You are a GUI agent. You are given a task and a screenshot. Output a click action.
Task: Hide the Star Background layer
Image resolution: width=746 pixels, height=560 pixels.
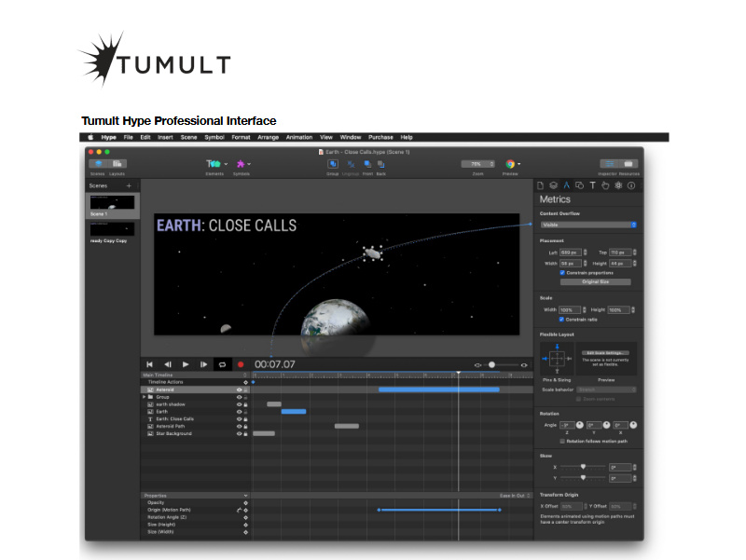[240, 433]
